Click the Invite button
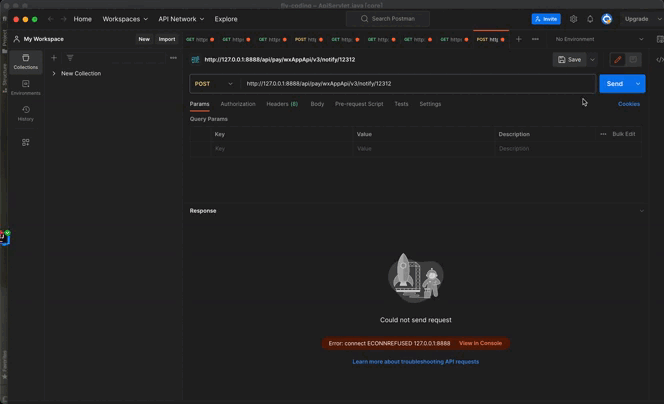 [x=546, y=19]
